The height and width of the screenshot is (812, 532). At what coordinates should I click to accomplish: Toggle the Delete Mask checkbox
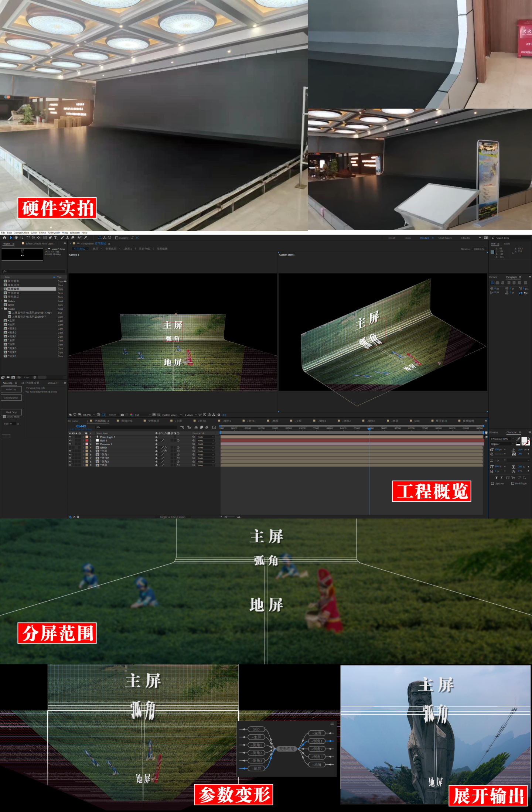4,417
